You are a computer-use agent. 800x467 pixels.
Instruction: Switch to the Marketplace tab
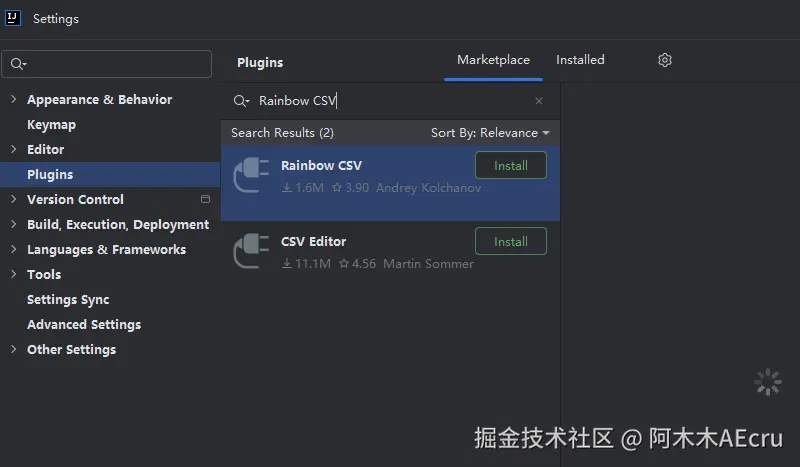[493, 60]
